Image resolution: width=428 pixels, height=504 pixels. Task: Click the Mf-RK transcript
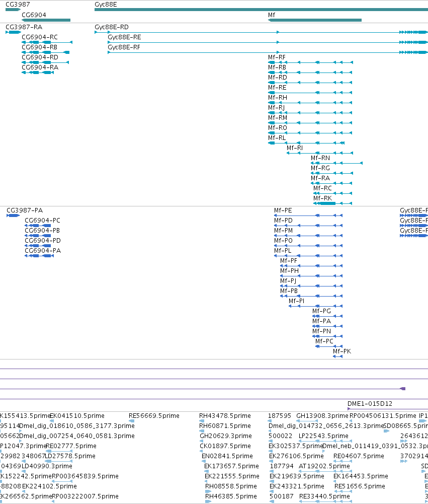tap(333, 203)
